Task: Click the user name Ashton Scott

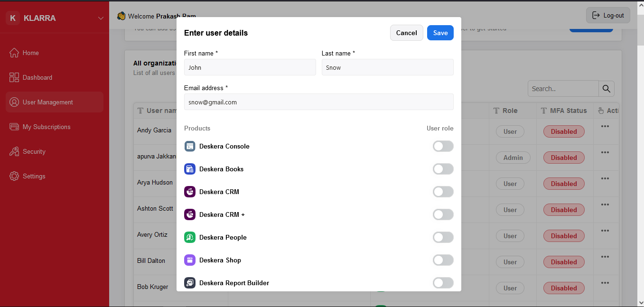Action: [155, 208]
